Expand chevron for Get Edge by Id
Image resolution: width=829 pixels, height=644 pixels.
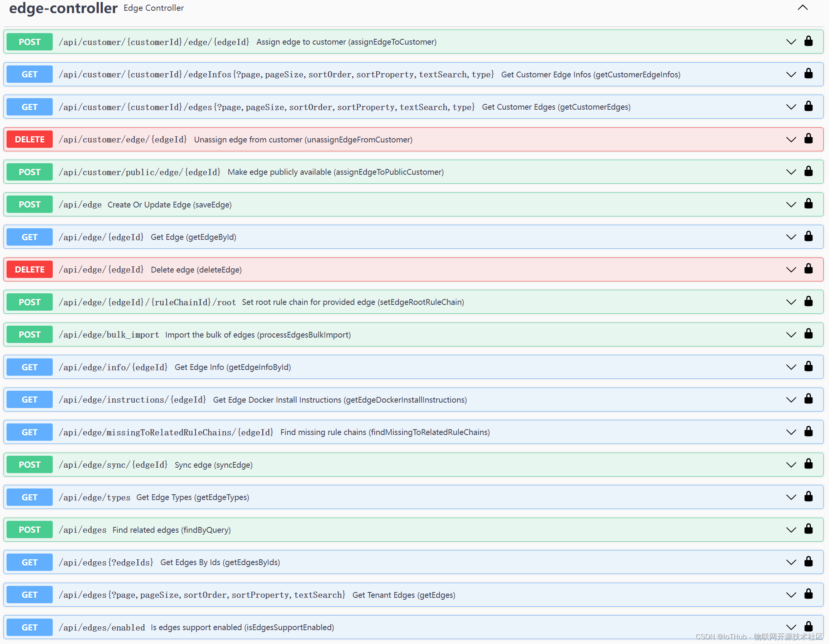tap(791, 237)
